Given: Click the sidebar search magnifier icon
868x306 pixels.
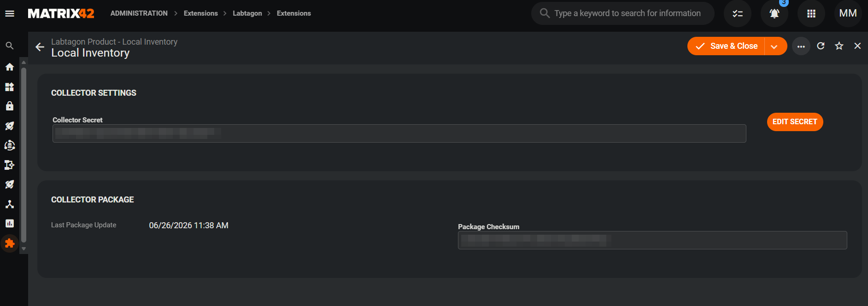Looking at the screenshot, I should pyautogui.click(x=10, y=46).
